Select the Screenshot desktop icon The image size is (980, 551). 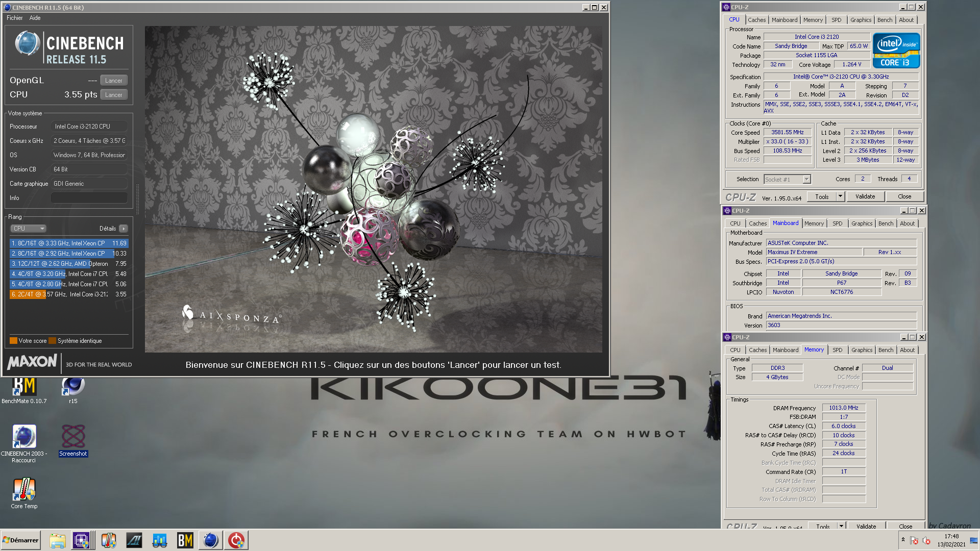coord(73,441)
